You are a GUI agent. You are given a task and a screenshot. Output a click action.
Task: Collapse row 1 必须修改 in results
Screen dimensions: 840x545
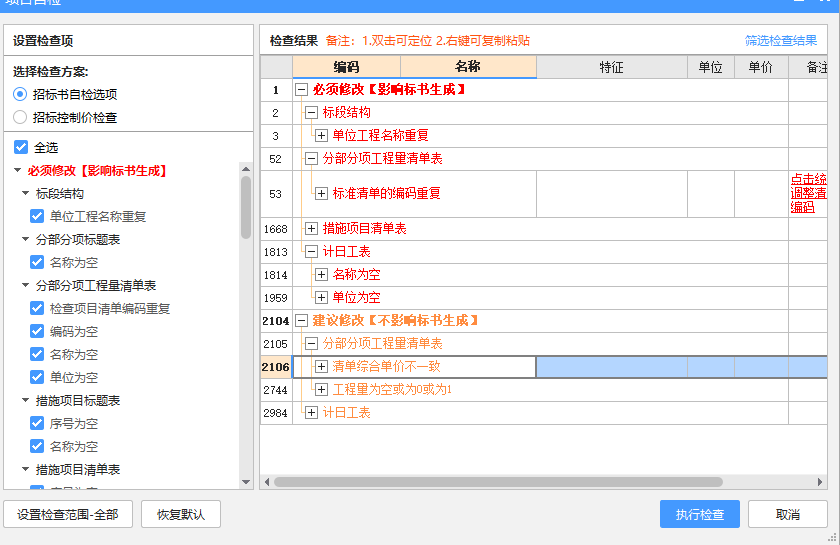[302, 89]
